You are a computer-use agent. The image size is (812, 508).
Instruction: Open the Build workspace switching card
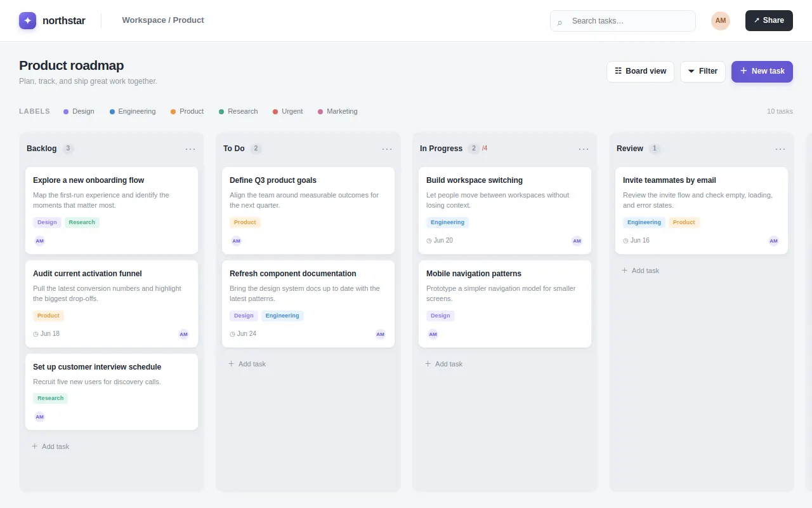coord(505,211)
